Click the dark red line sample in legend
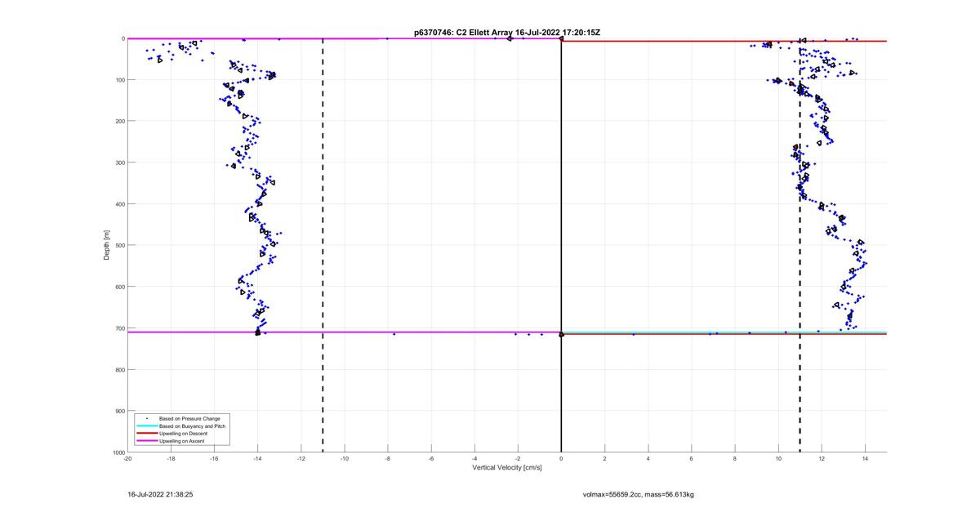 tap(147, 434)
